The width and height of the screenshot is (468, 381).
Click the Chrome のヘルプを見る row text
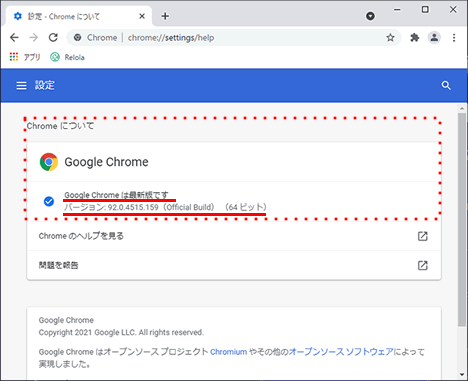coord(81,236)
